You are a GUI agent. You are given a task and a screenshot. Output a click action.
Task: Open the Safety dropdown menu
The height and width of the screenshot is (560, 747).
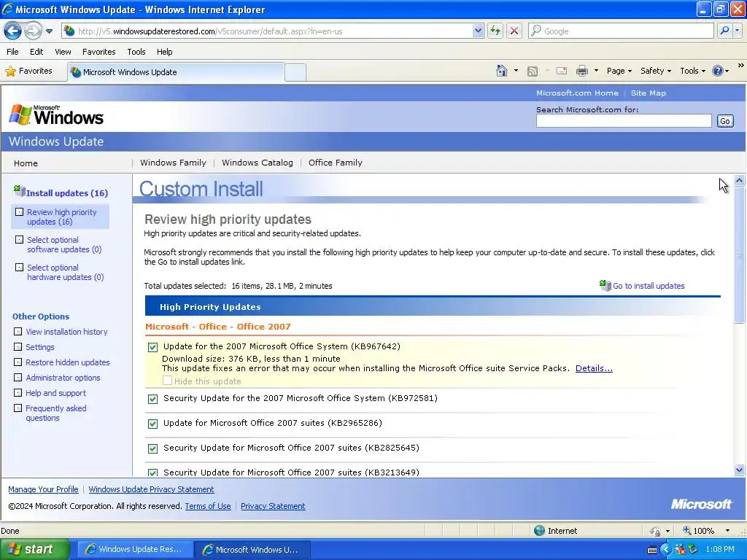click(x=656, y=71)
